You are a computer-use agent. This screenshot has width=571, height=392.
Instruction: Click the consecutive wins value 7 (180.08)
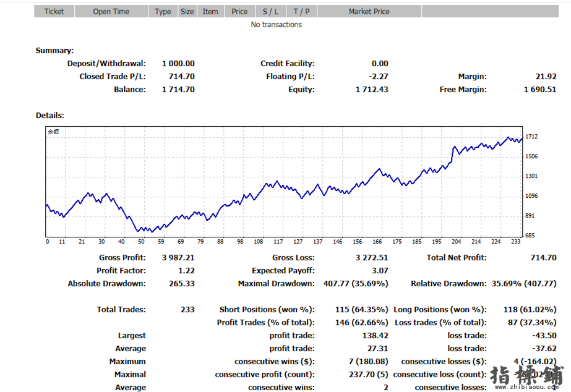[368, 362]
